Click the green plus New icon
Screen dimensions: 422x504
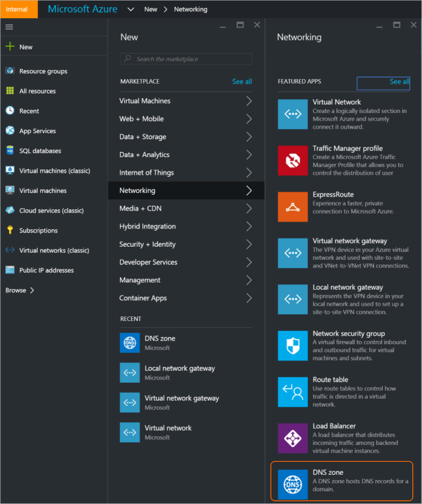pyautogui.click(x=10, y=46)
